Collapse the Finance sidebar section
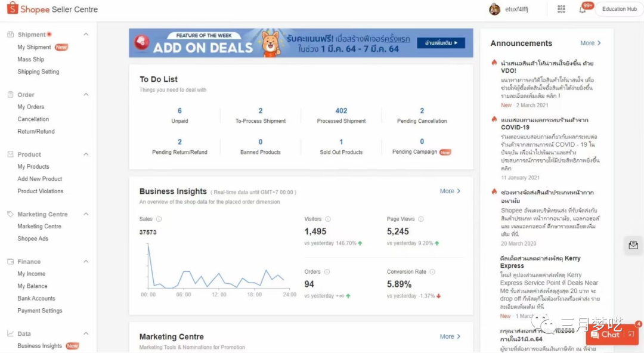The width and height of the screenshot is (644, 353). (x=85, y=261)
